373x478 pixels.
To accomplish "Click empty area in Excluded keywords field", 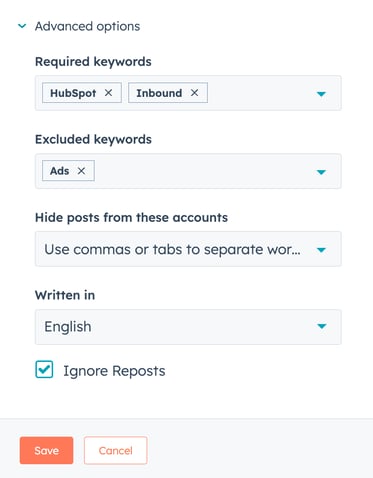I will pyautogui.click(x=203, y=171).
